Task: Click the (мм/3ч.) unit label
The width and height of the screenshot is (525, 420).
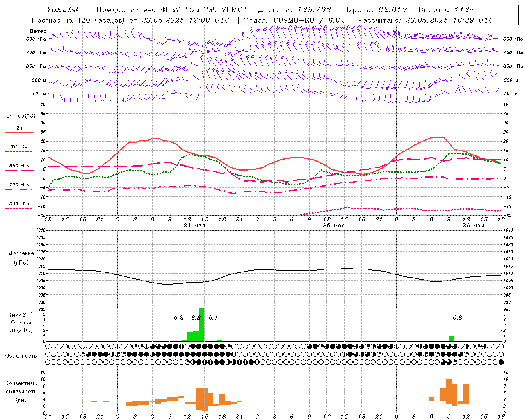Action: [x=21, y=315]
